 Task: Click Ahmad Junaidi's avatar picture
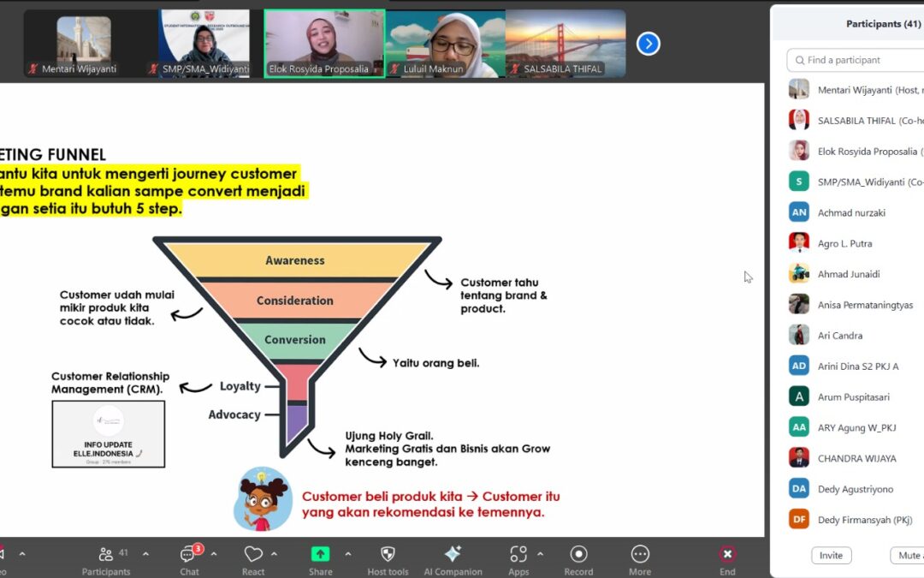coord(799,274)
